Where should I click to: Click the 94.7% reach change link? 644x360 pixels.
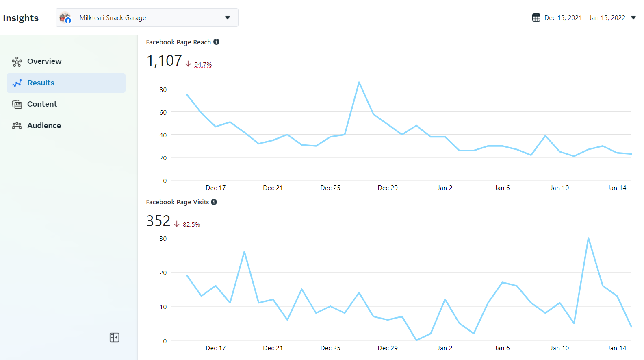[x=203, y=64]
